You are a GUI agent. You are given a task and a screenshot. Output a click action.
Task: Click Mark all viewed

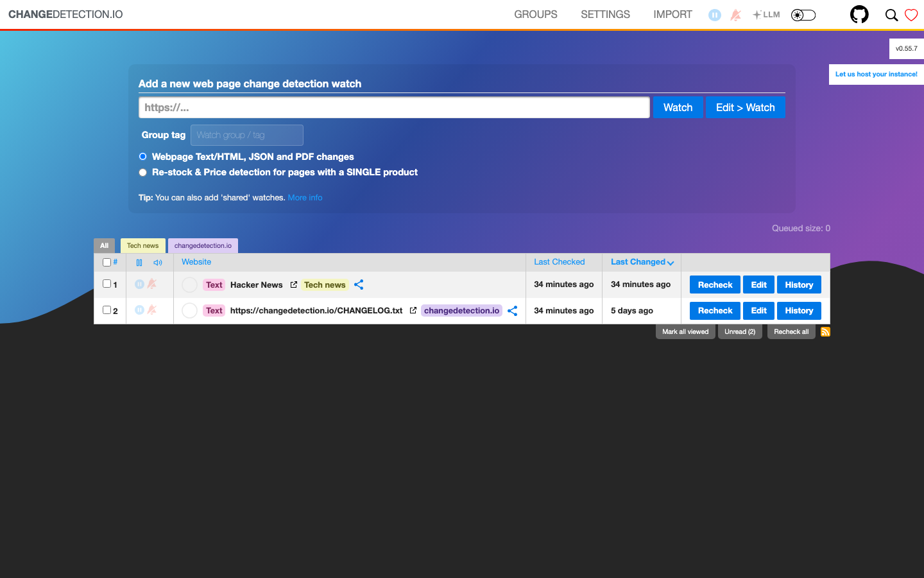click(685, 332)
